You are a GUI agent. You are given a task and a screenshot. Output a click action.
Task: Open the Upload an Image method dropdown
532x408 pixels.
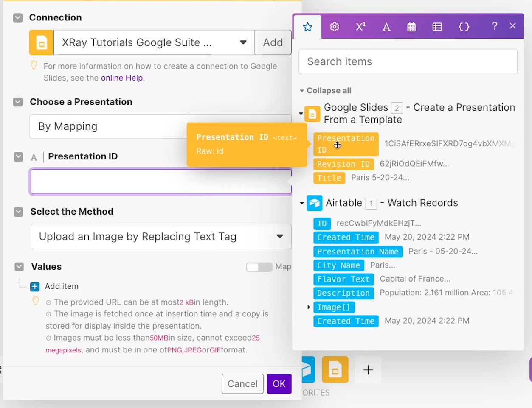tap(161, 237)
